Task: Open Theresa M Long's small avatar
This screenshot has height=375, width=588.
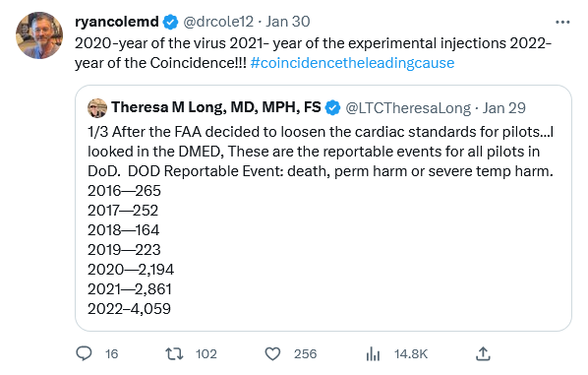Action: coord(97,108)
